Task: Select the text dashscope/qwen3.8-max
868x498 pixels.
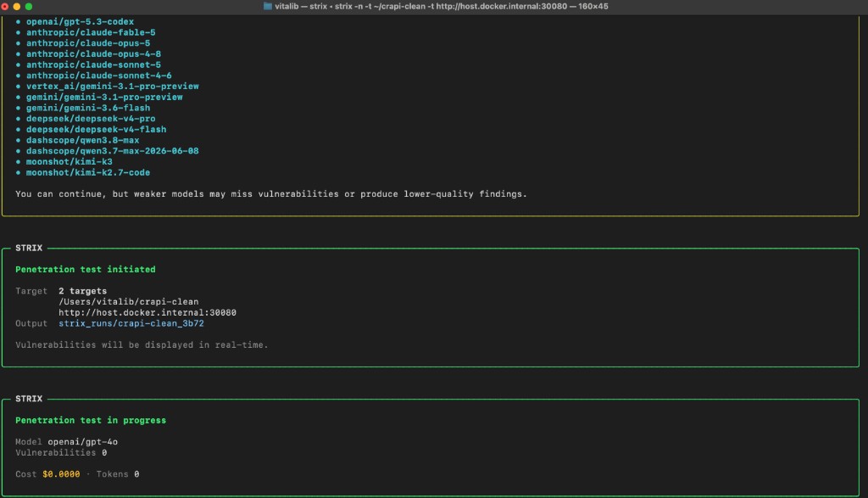Action: [x=83, y=140]
